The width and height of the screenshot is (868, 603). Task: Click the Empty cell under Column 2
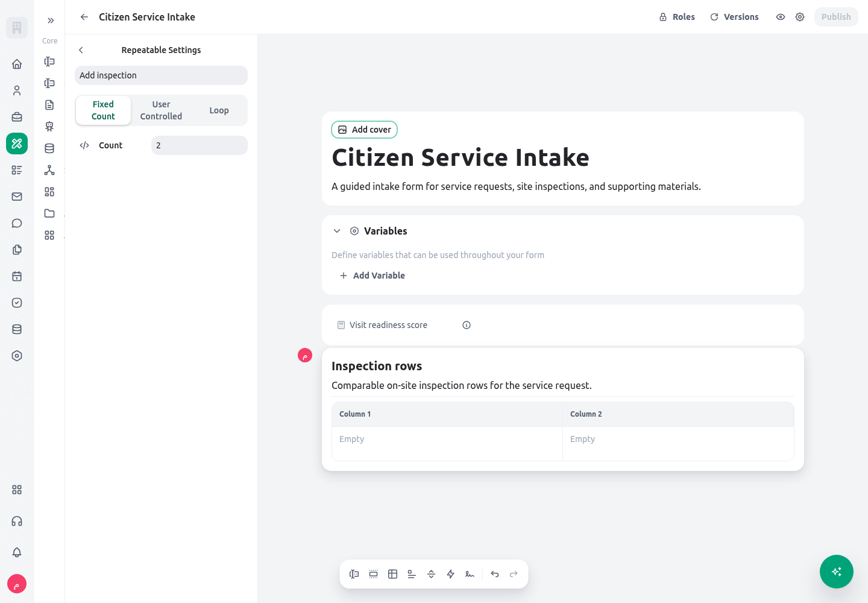coord(678,444)
